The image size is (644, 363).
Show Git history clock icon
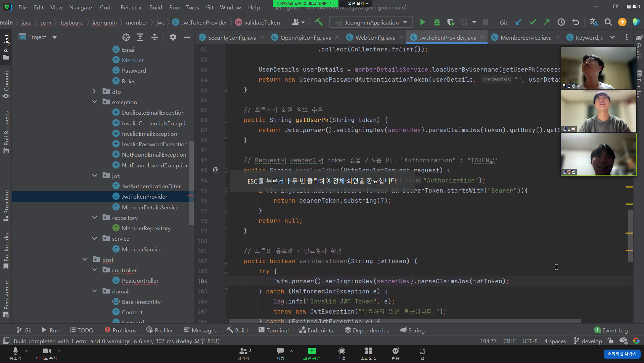click(561, 22)
